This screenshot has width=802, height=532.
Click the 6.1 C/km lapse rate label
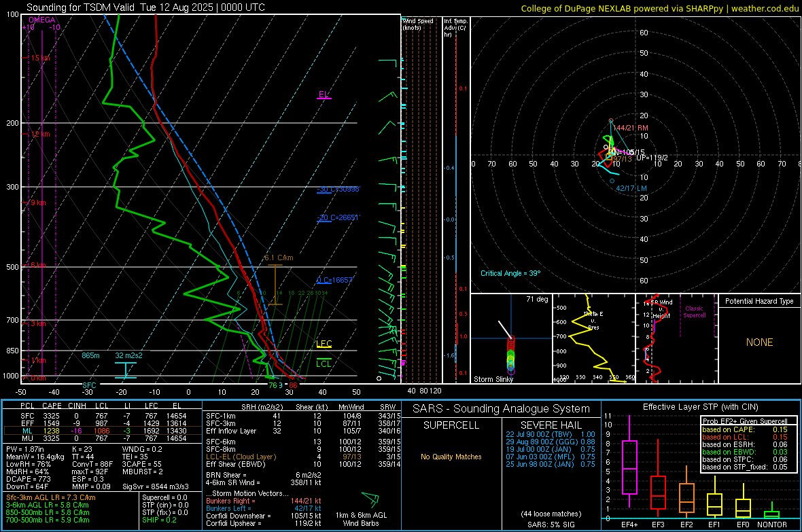[x=279, y=258]
